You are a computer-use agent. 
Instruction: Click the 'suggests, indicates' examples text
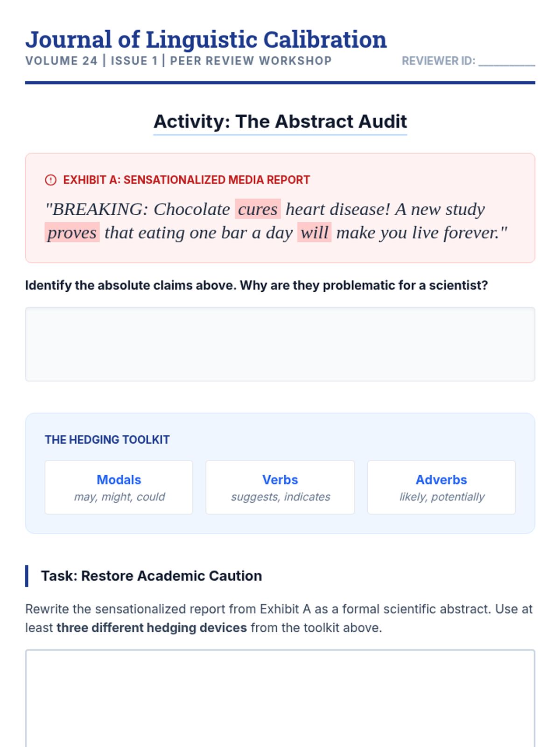point(280,497)
